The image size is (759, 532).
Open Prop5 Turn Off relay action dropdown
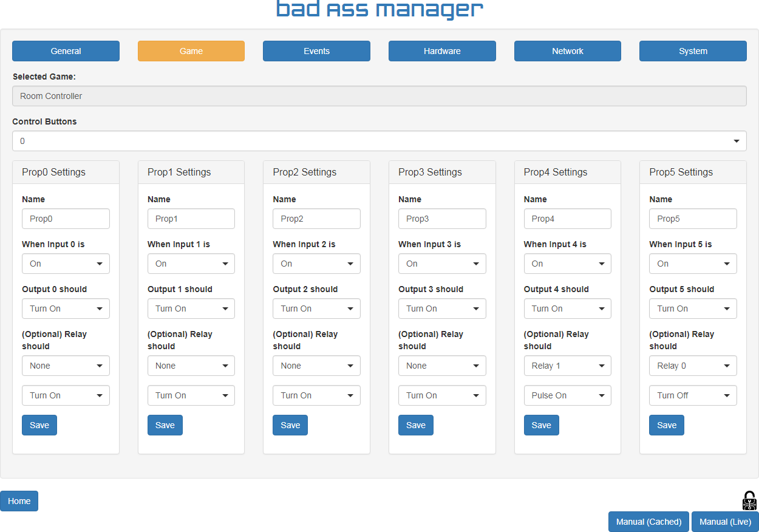(x=693, y=395)
